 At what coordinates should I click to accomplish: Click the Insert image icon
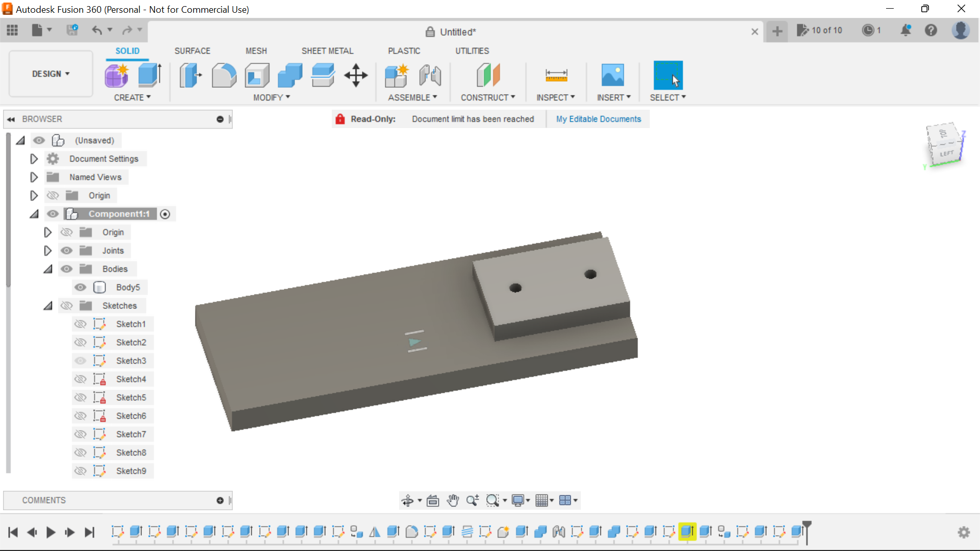click(612, 76)
